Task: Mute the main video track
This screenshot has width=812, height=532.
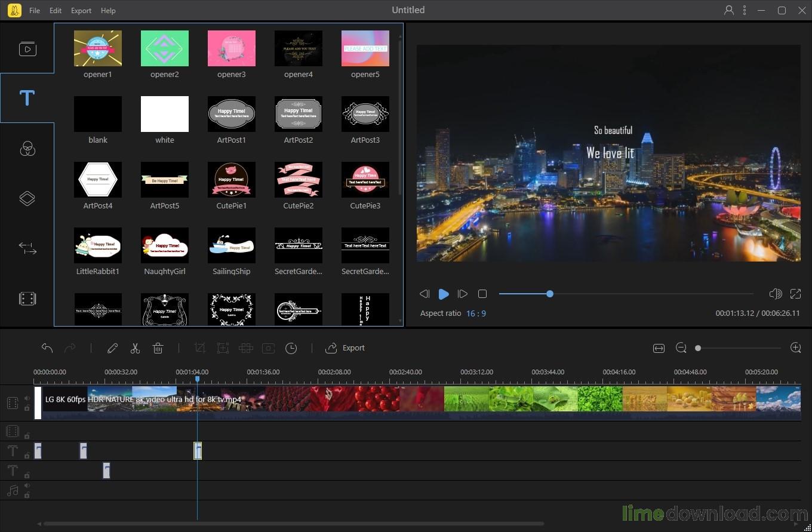Action: coord(27,398)
